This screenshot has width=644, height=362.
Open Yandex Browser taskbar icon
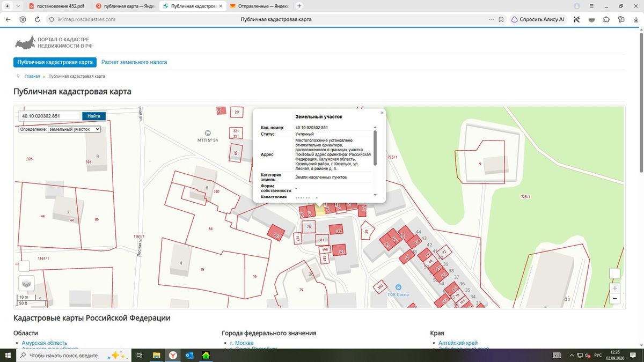pyautogui.click(x=173, y=355)
